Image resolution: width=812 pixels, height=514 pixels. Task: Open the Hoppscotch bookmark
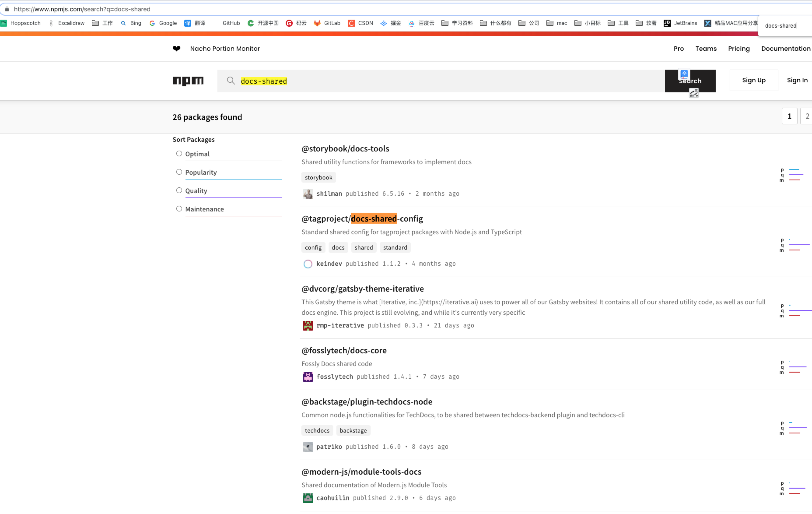[21, 23]
